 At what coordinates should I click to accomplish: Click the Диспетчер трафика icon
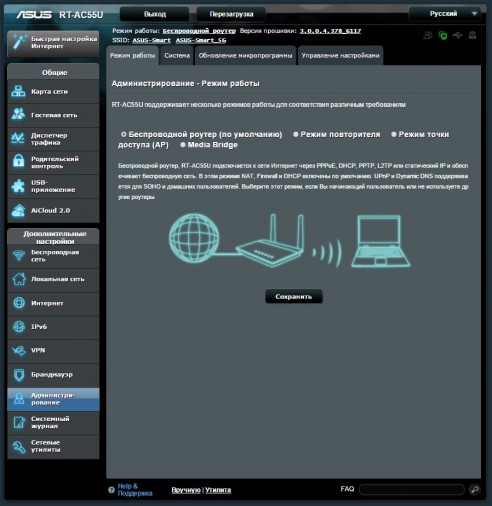click(18, 139)
